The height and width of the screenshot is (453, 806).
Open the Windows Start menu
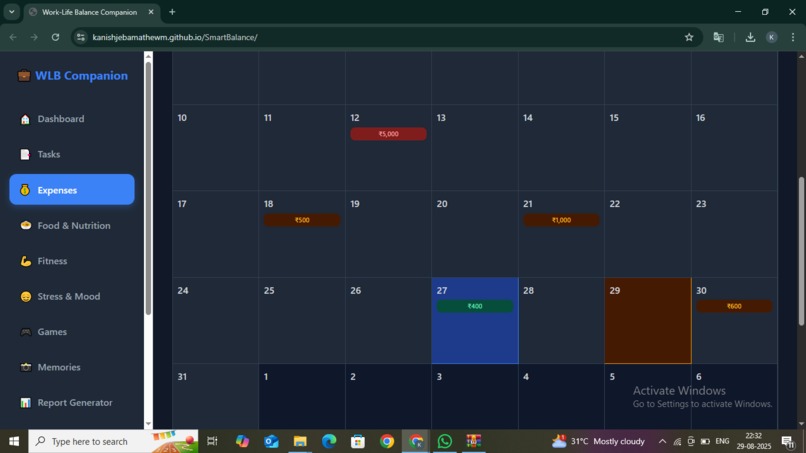pyautogui.click(x=14, y=441)
